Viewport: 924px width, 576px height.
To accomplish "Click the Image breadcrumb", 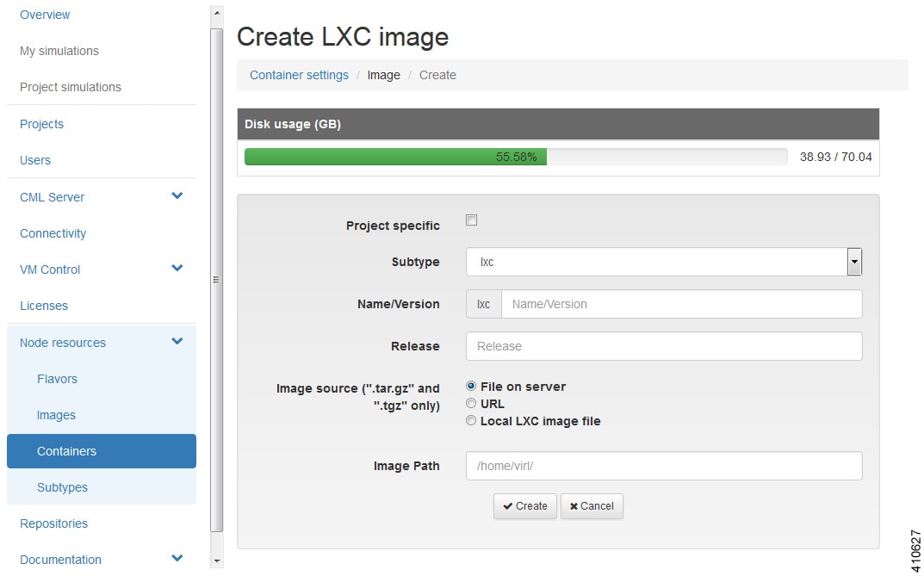I will [x=383, y=76].
